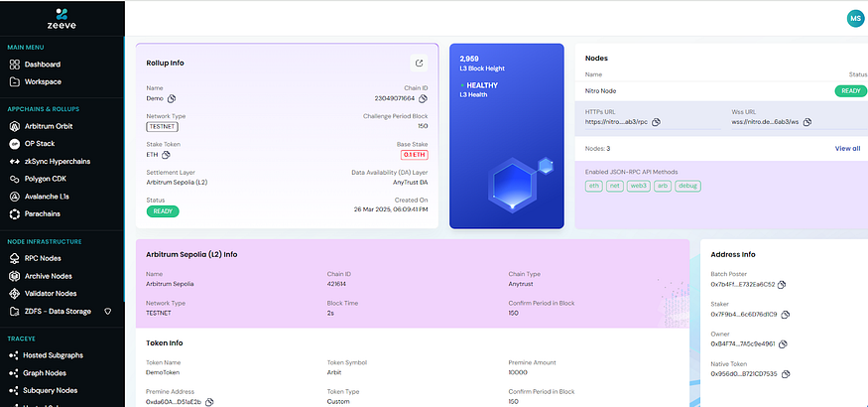Click the rollup Status READY badge
The width and height of the screenshot is (868, 407).
pos(163,211)
